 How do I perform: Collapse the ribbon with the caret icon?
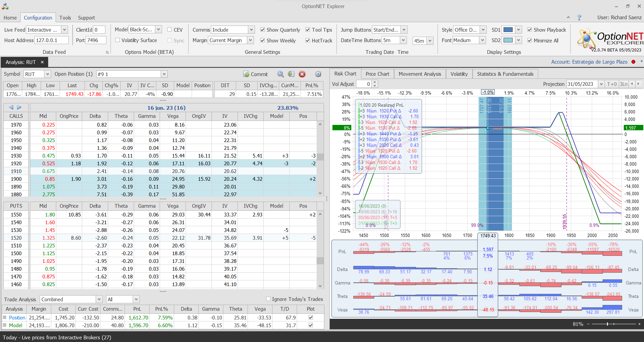568,18
